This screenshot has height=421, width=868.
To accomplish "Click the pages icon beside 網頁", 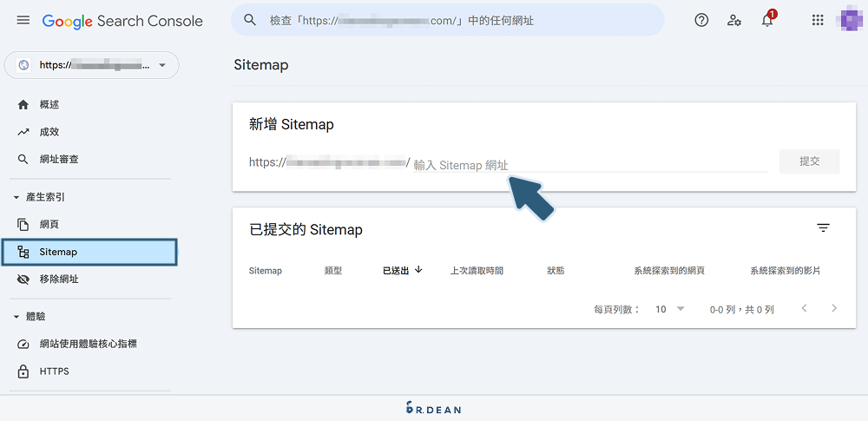I will coord(23,224).
